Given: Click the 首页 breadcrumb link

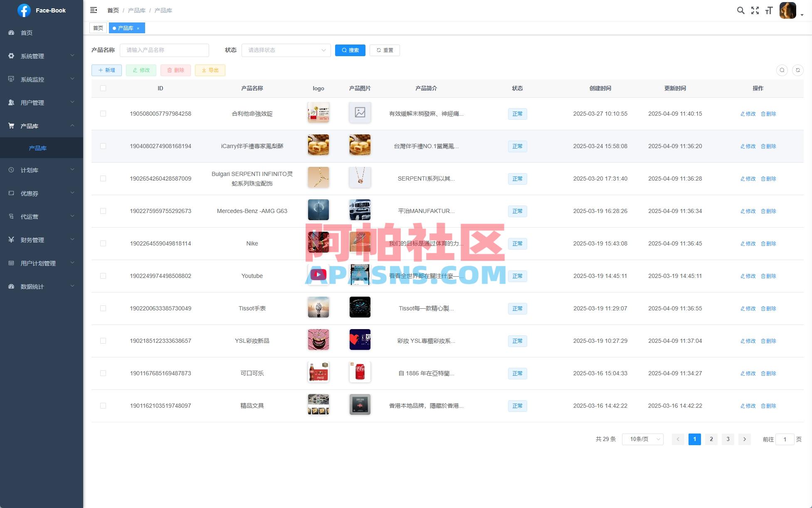Looking at the screenshot, I should pos(113,10).
